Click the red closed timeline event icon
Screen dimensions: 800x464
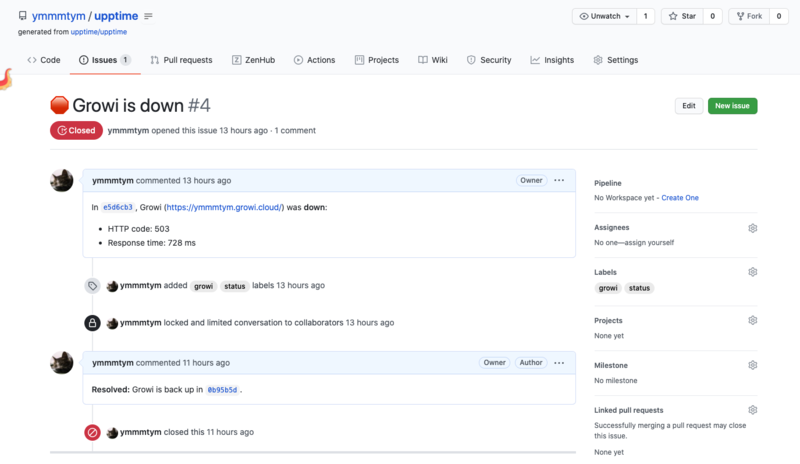click(x=92, y=432)
